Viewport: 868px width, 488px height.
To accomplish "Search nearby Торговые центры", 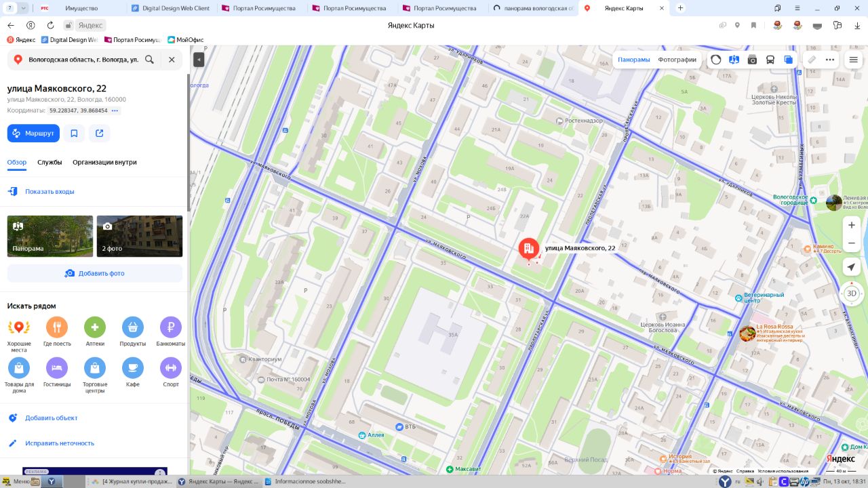I will coord(95,376).
